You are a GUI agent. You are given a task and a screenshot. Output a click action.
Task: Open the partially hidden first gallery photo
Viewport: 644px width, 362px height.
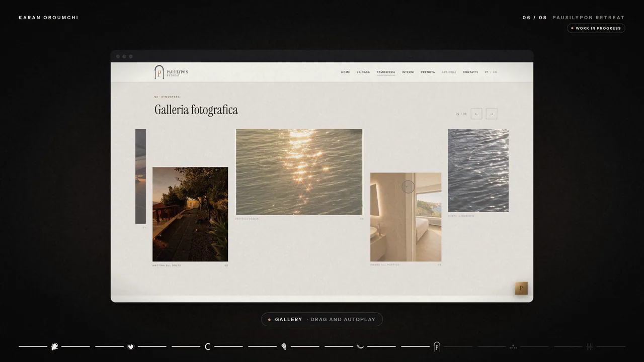pyautogui.click(x=140, y=176)
